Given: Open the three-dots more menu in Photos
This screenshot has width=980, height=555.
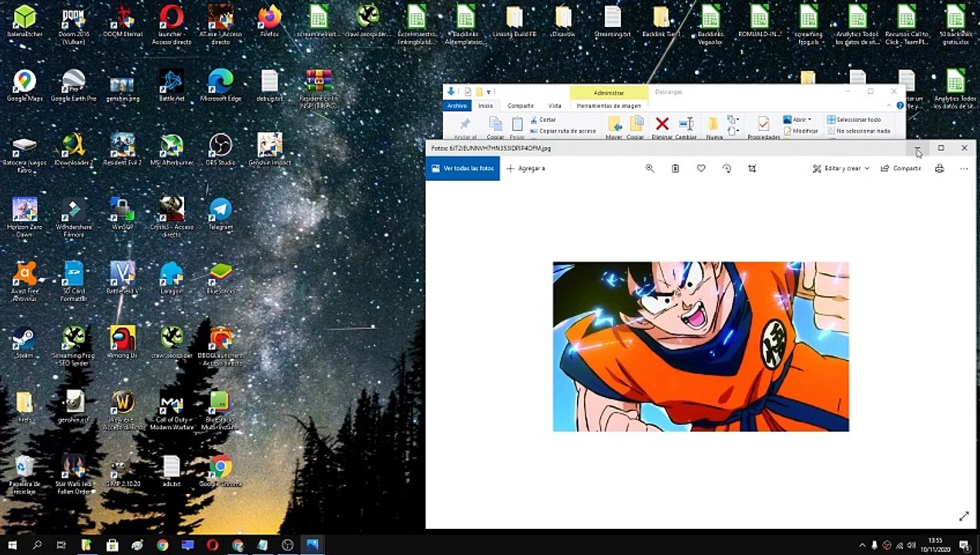Looking at the screenshot, I should tap(964, 168).
